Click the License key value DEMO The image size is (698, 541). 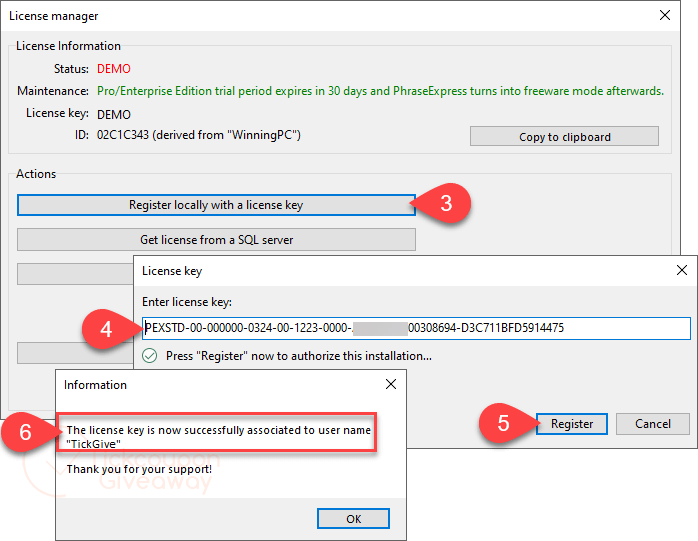[114, 114]
